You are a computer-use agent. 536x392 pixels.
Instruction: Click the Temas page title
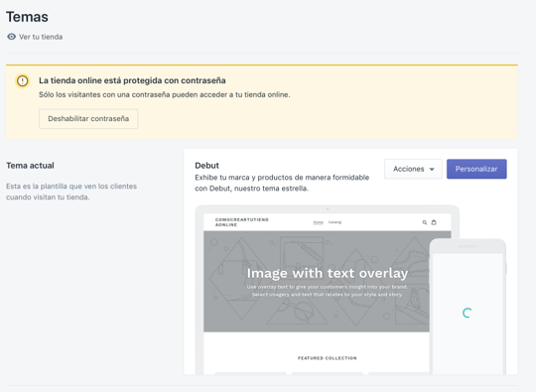[28, 17]
